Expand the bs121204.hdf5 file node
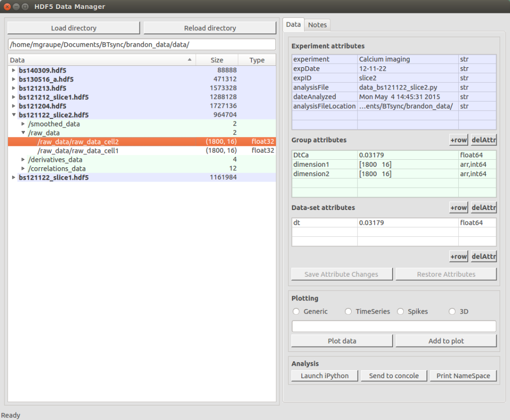The height and width of the screenshot is (420, 510). tap(13, 106)
